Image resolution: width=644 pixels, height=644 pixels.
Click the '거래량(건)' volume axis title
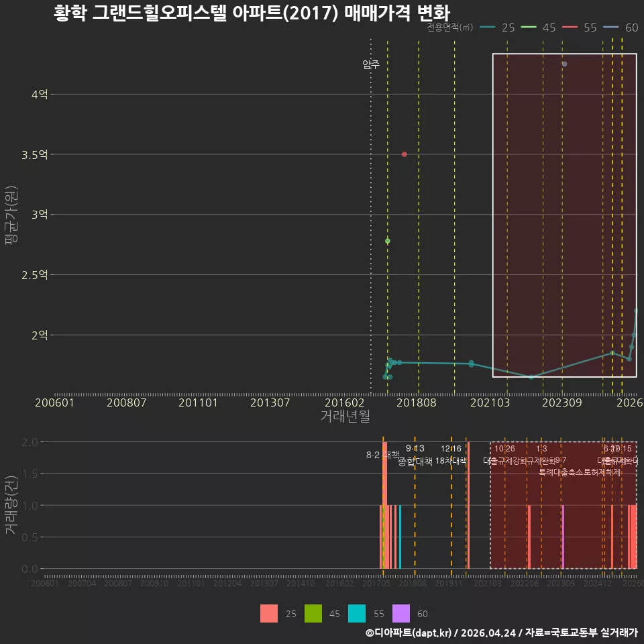point(11,506)
